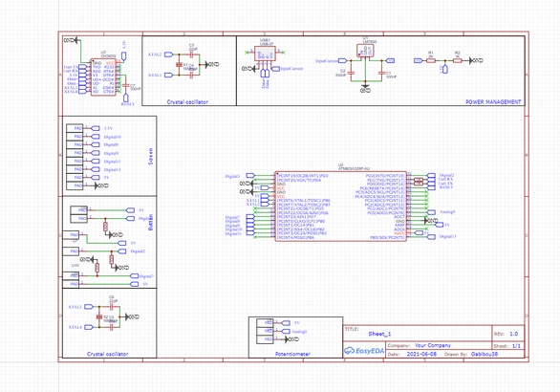This screenshot has width=560, height=392.
Task: Click the C1 100nF capacitor symbol
Action: 381,73
